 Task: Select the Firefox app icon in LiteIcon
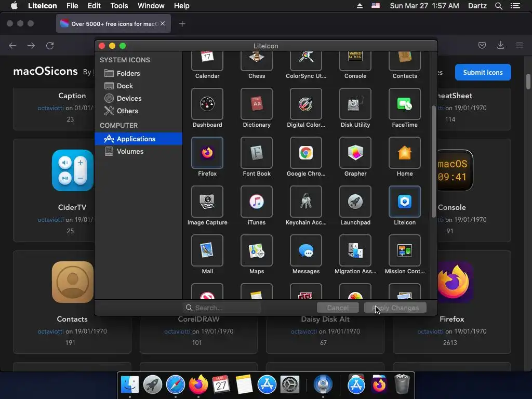[x=207, y=153]
